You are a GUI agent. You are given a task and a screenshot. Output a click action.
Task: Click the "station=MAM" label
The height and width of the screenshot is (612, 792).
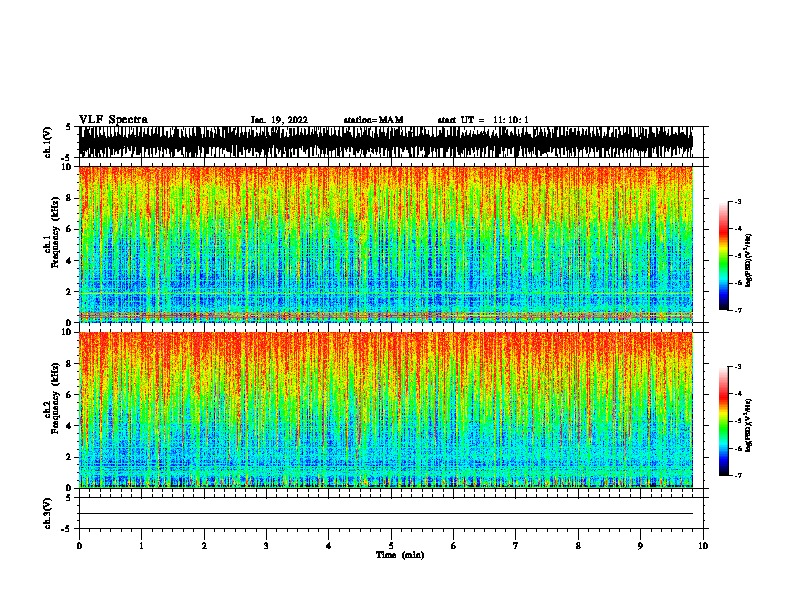pos(373,120)
